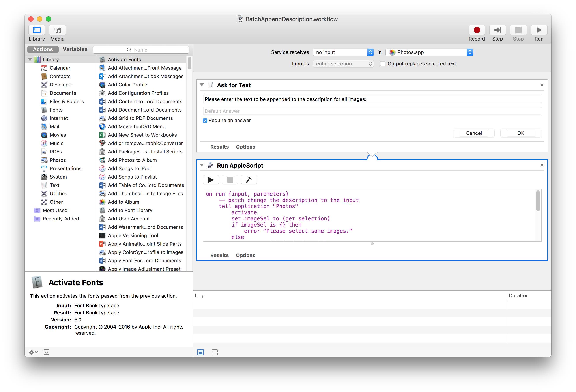This screenshot has height=392, width=576.
Task: Open the Media browser icon
Action: click(57, 30)
